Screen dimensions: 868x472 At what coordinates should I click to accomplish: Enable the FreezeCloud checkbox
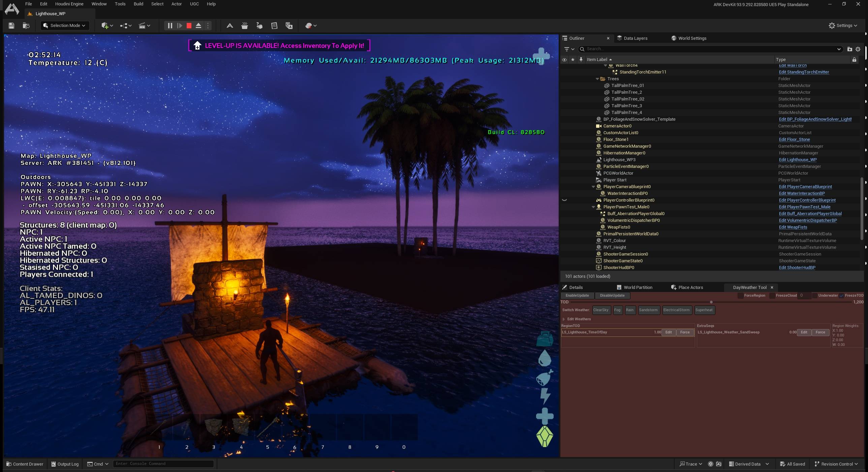pos(772,296)
